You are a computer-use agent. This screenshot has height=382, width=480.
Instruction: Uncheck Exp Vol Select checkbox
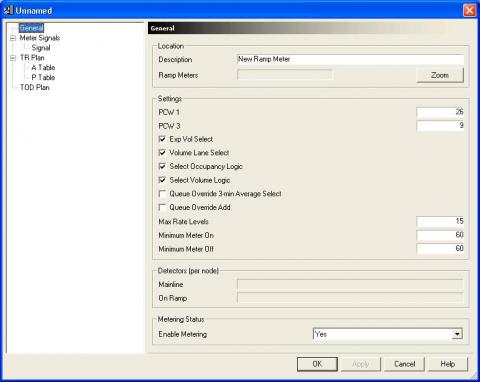[162, 139]
